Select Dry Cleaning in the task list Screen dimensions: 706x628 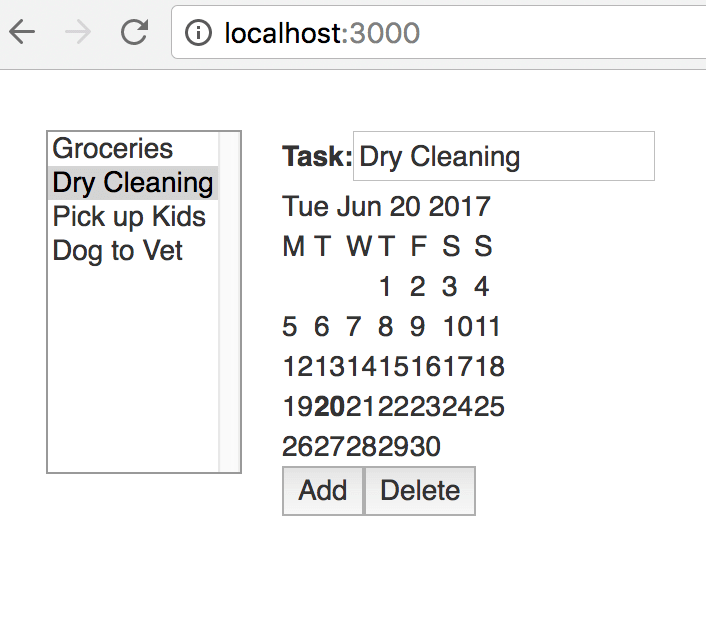(x=132, y=183)
